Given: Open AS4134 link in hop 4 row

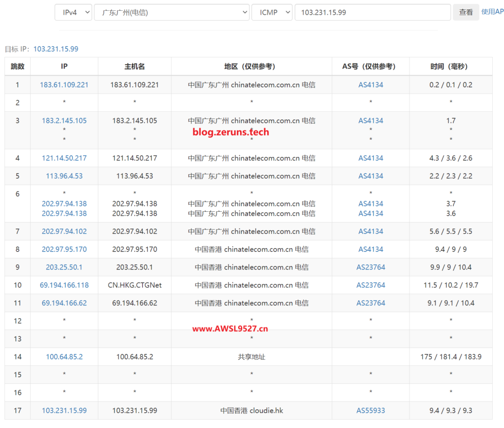Looking at the screenshot, I should (371, 158).
